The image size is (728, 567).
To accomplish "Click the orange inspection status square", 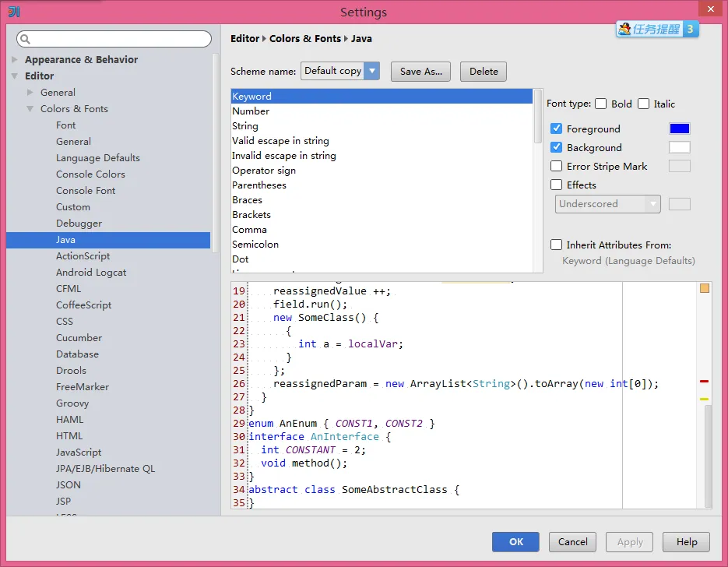I will click(x=704, y=288).
